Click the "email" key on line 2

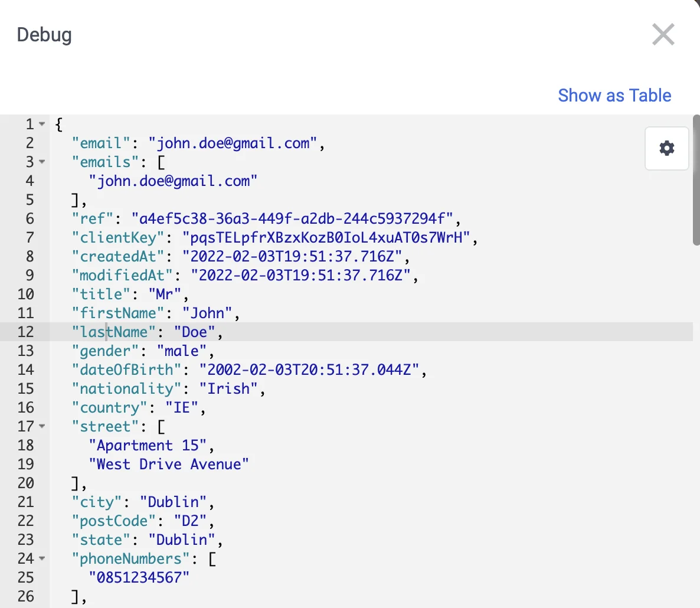click(102, 143)
